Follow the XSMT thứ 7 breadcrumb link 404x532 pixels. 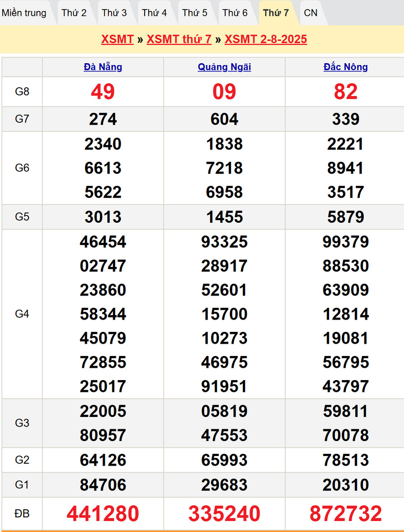pyautogui.click(x=179, y=39)
